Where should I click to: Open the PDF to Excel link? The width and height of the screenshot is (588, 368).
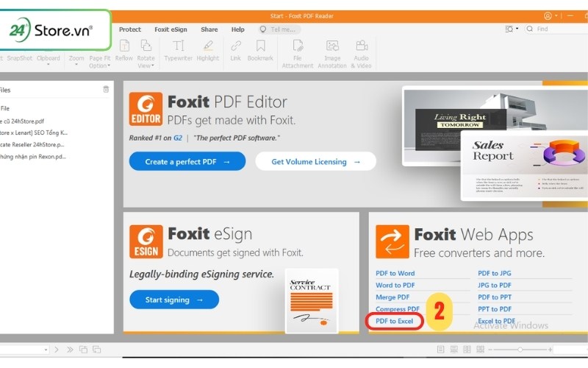pyautogui.click(x=394, y=321)
